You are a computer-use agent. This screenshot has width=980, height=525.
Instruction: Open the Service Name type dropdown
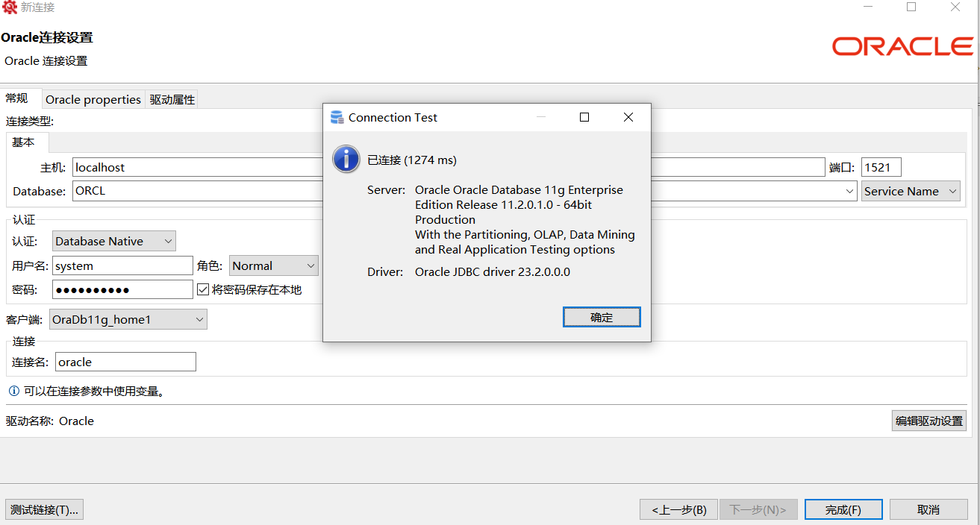[x=910, y=191]
